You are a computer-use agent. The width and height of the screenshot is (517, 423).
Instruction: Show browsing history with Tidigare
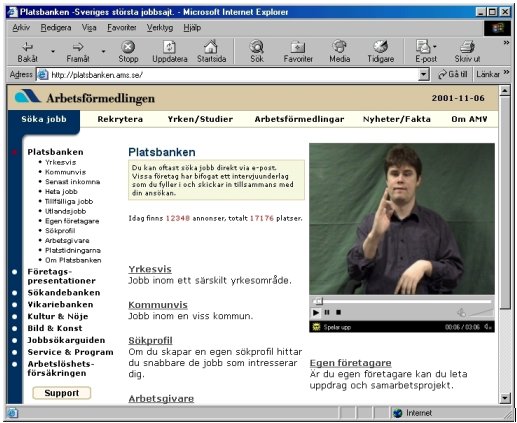pos(380,52)
